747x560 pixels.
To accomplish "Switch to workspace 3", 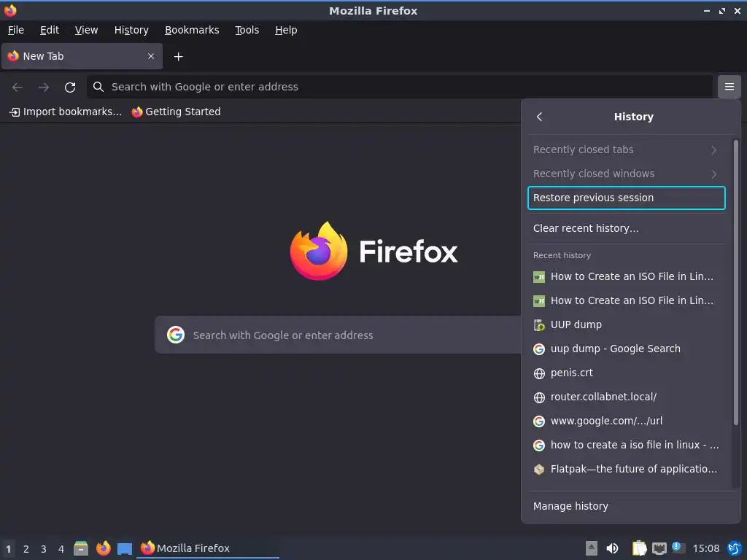I will [44, 549].
